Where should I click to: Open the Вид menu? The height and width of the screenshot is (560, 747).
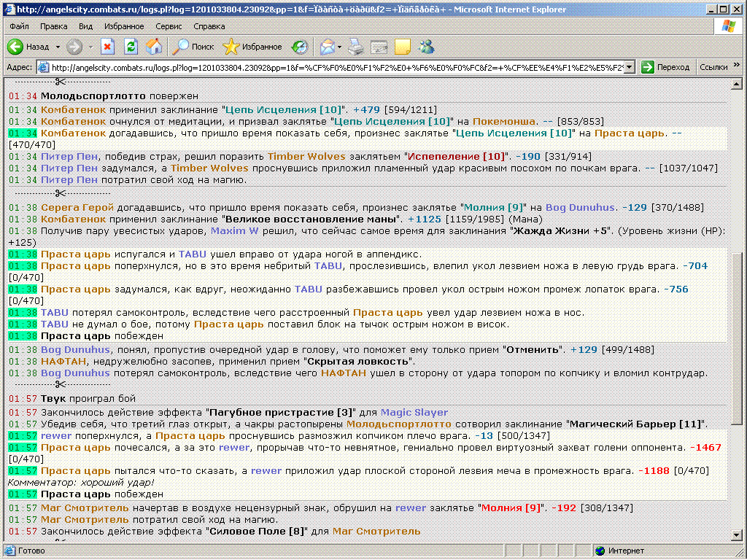coord(86,26)
